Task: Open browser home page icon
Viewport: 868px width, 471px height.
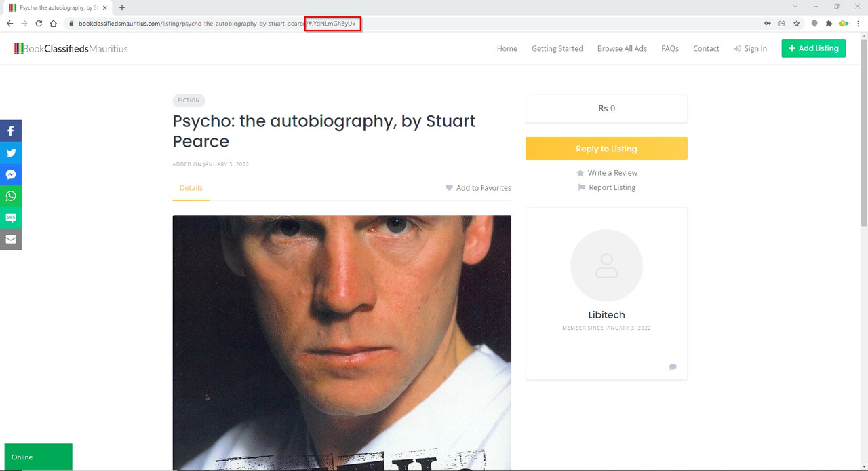Action: (54, 24)
